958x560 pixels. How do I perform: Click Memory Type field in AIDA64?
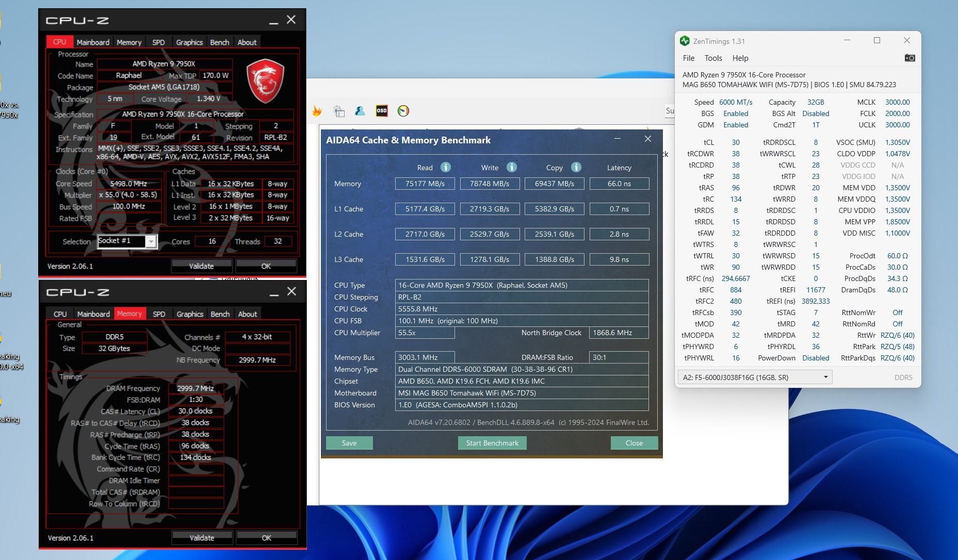coord(522,369)
